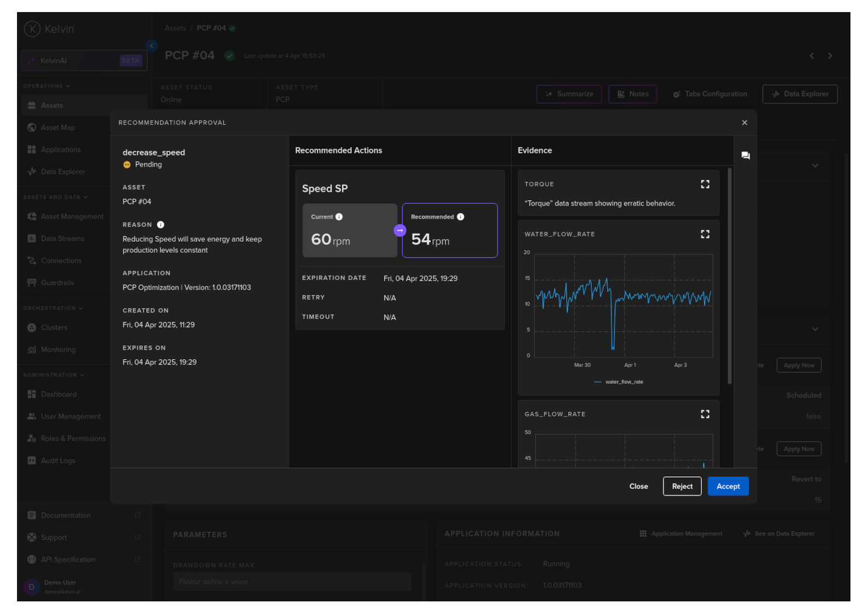This screenshot has height=614, width=868.
Task: Expand the Torque evidence card fullscreen
Action: [x=705, y=184]
